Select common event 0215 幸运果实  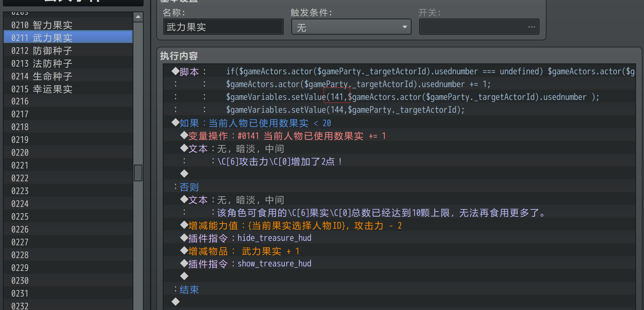(68, 89)
